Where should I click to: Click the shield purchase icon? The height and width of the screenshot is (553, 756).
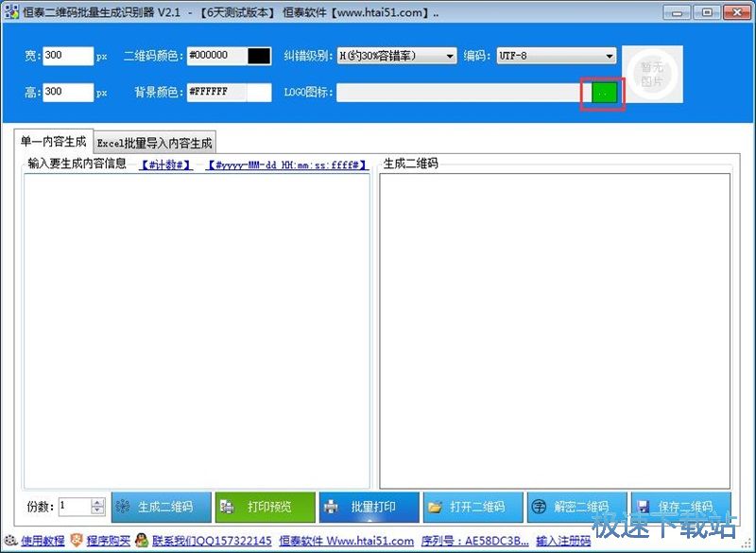[x=77, y=541]
